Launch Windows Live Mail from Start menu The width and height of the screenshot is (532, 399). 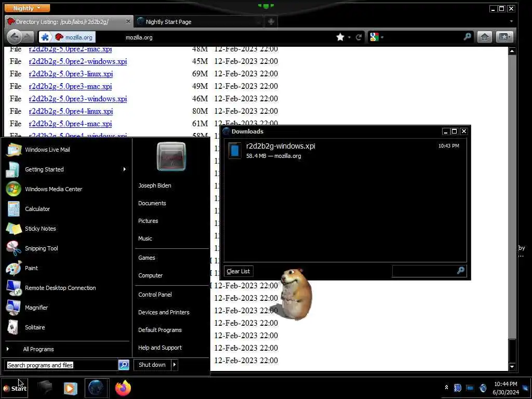pos(66,150)
